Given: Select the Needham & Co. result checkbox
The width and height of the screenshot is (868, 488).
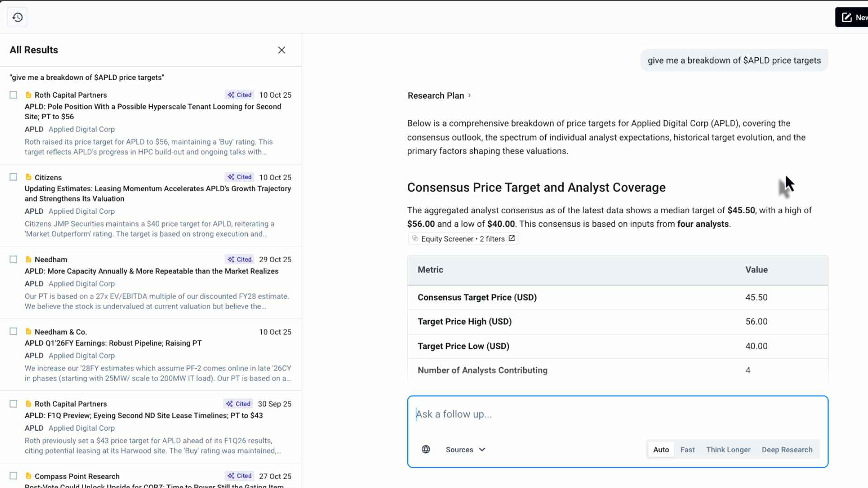Looking at the screenshot, I should coord(14,332).
